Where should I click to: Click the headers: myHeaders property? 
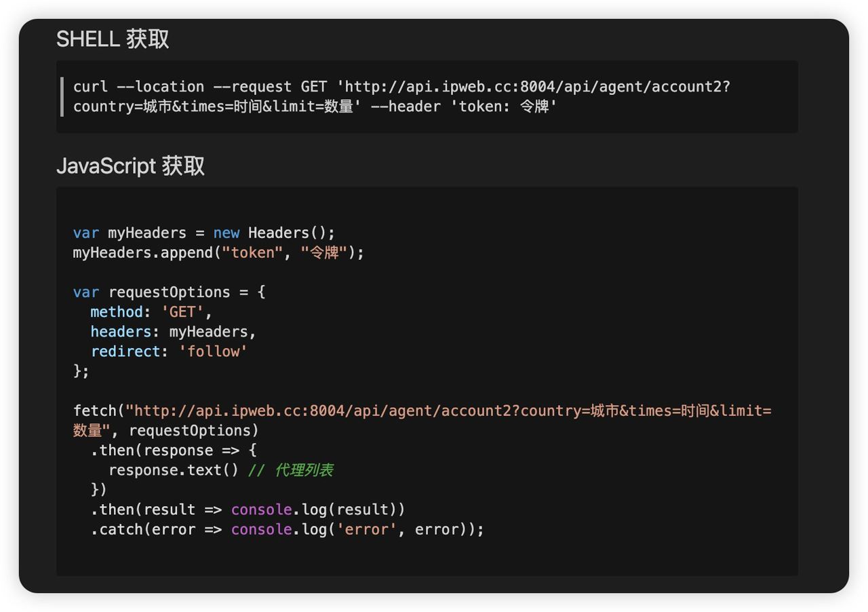173,332
